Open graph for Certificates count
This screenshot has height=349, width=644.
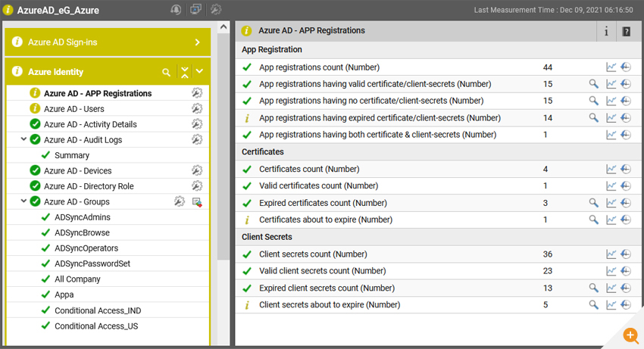click(x=611, y=169)
